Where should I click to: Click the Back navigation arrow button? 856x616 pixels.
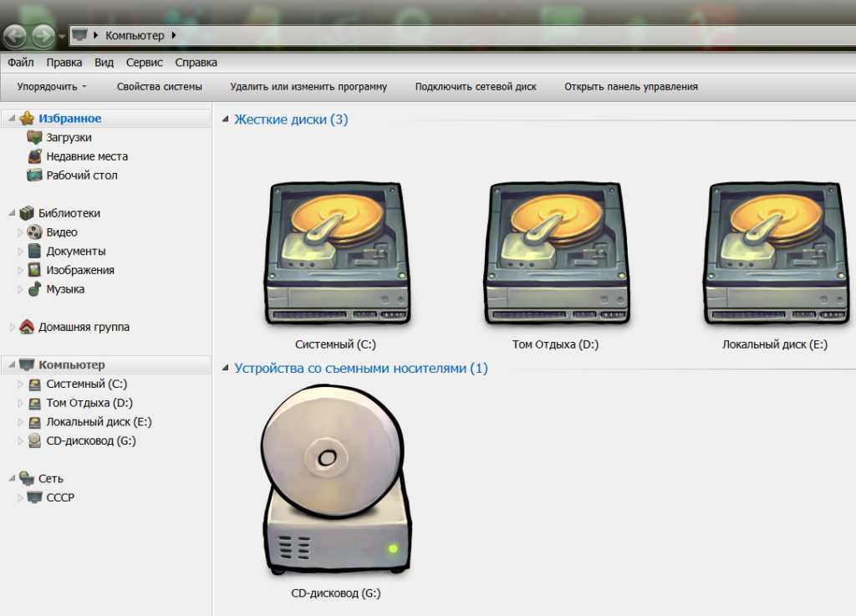[x=15, y=36]
